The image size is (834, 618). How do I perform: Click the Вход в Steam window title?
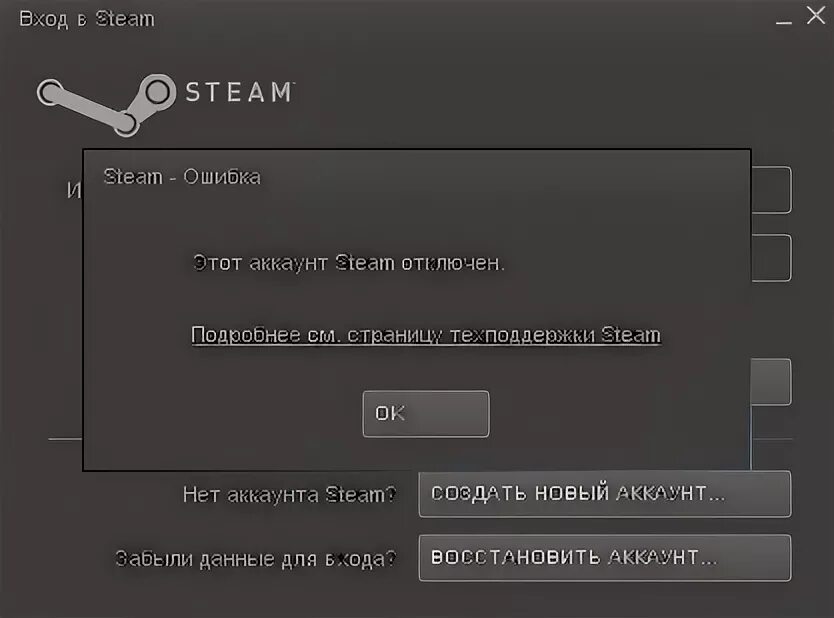tap(87, 19)
